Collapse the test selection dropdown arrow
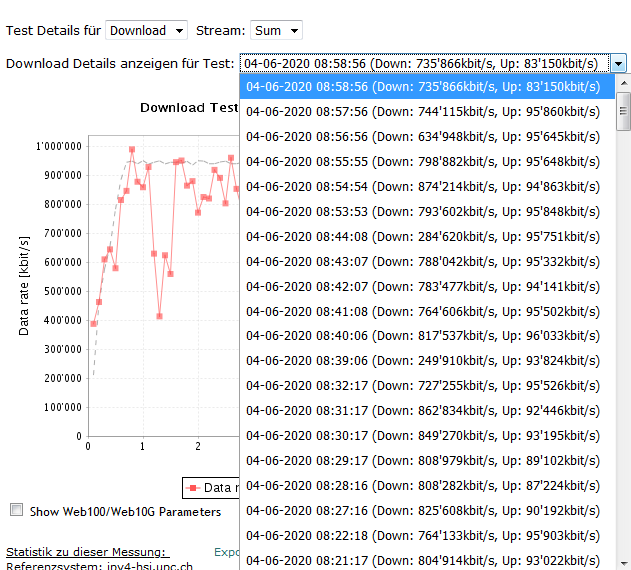 click(x=619, y=64)
